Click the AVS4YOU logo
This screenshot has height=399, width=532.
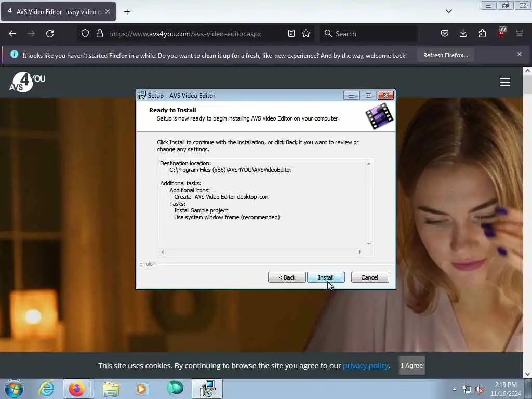pos(27,82)
